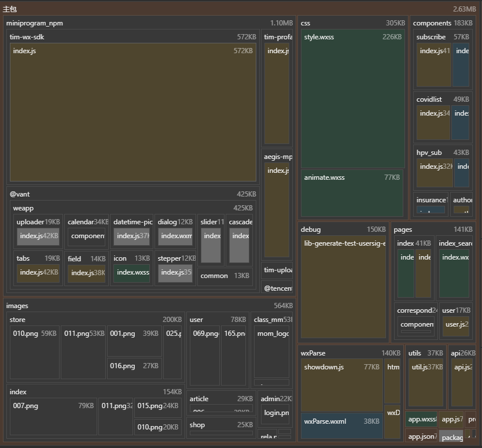
Task: Click index.js under covidlist 49KB
Action: [433, 123]
